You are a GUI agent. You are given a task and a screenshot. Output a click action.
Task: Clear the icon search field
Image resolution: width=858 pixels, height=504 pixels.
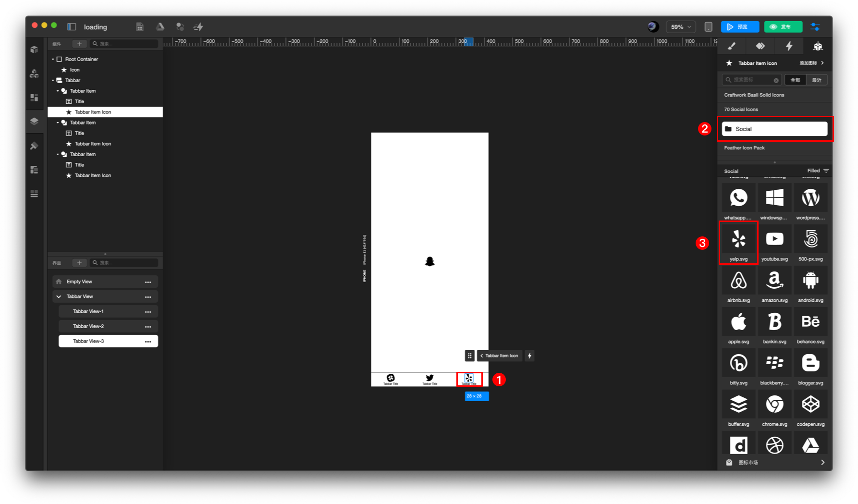(x=776, y=80)
